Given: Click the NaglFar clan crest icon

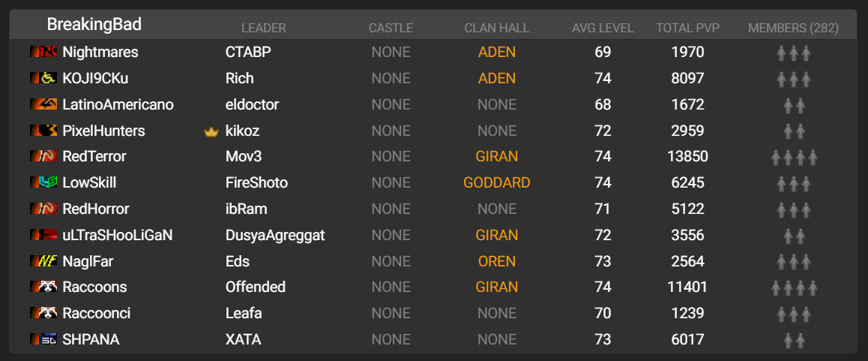Looking at the screenshot, I should pyautogui.click(x=43, y=261).
